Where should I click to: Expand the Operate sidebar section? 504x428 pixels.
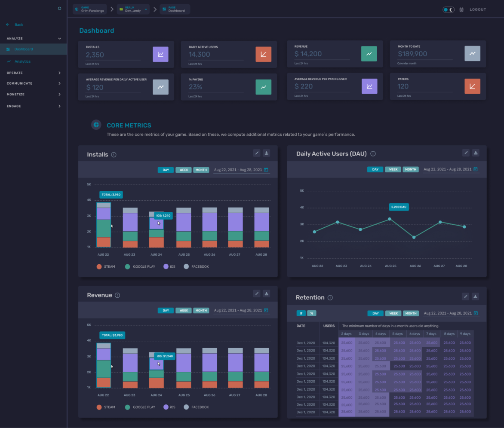pyautogui.click(x=34, y=73)
